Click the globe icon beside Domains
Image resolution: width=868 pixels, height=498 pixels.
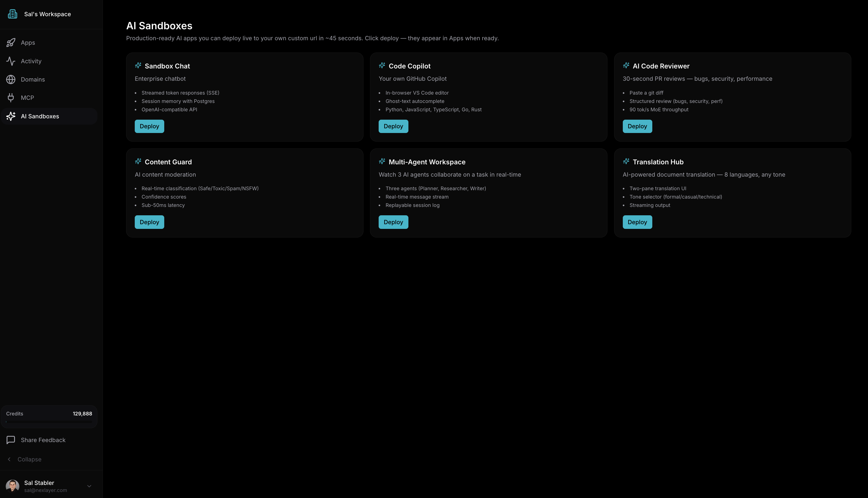pos(11,79)
